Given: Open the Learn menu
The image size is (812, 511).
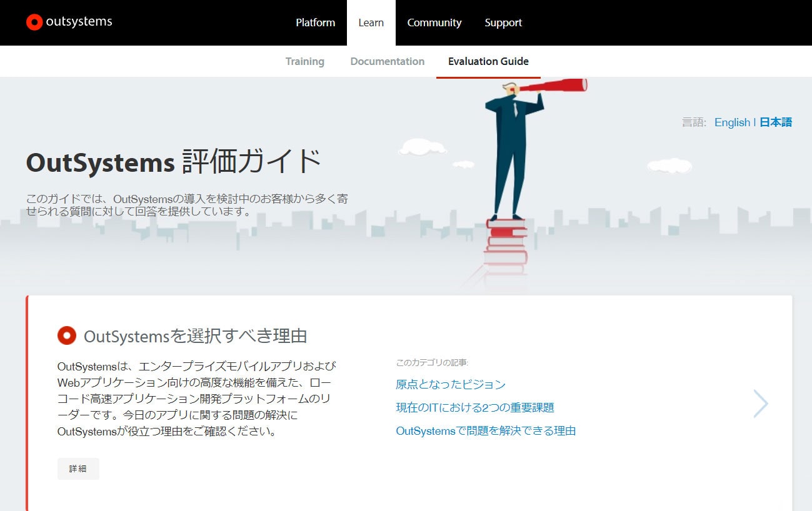Looking at the screenshot, I should [371, 22].
